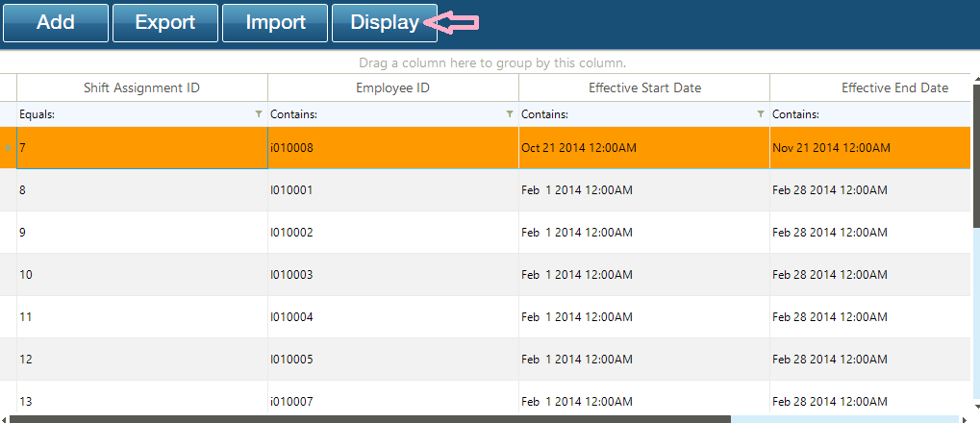Sort by Effective Start Date header
Image resolution: width=980 pixels, height=423 pixels.
pos(644,88)
